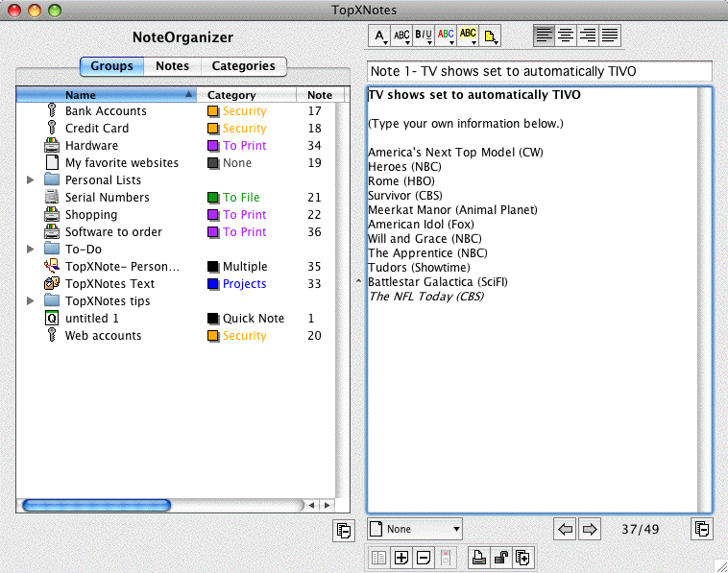Screen dimensions: 728x573
Task: Click the horizontal scrollbar thumb in group list
Action: [x=97, y=505]
